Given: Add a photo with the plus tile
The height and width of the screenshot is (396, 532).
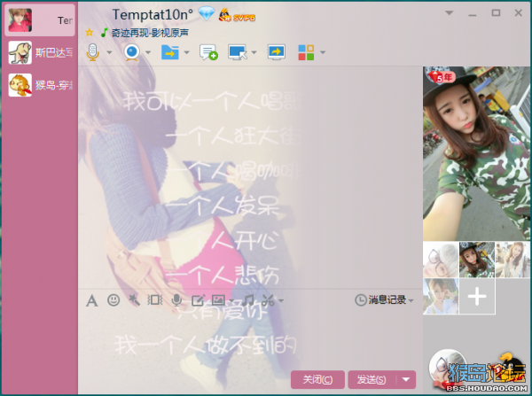Looking at the screenshot, I should 477,296.
